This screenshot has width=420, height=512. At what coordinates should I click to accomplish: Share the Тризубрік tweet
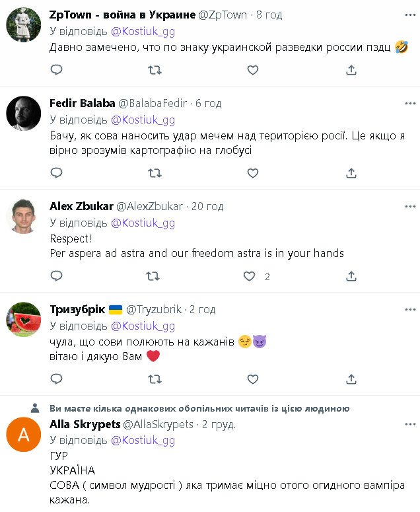[351, 379]
